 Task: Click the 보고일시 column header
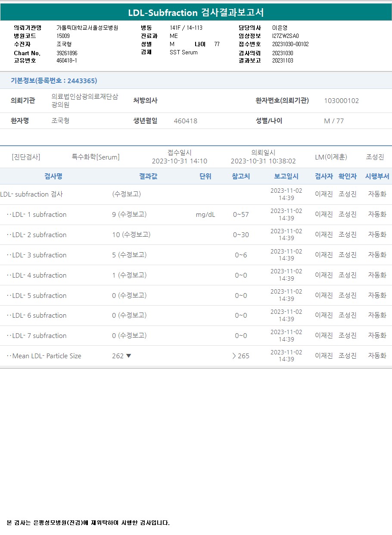[x=286, y=176]
